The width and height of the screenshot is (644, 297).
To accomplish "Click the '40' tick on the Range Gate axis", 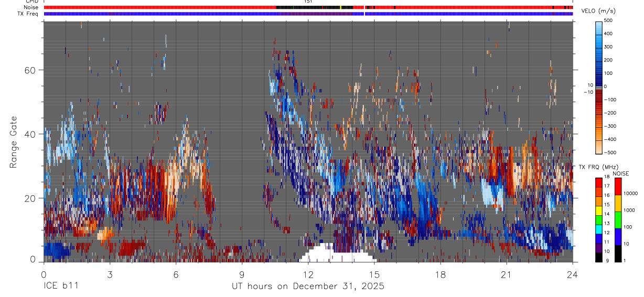I will pos(29,134).
